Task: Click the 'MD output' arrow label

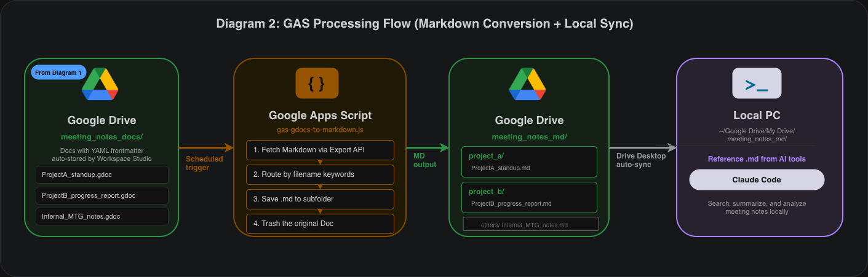Action: 424,160
